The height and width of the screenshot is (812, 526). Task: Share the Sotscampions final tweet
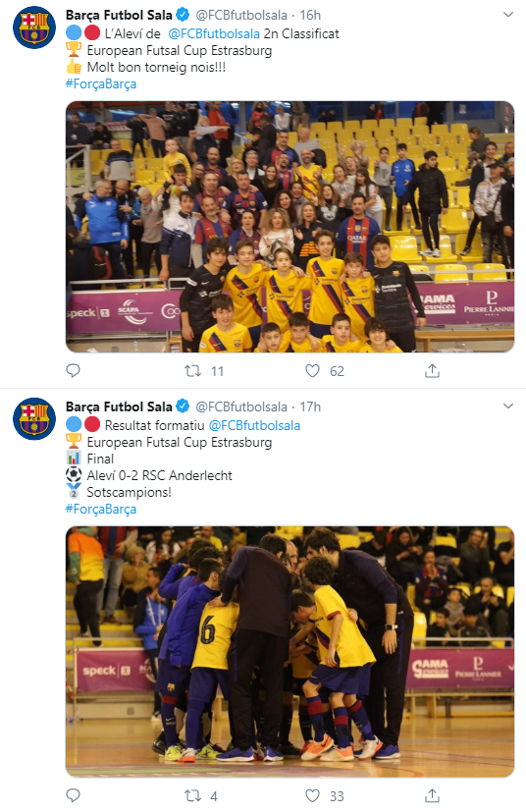433,795
